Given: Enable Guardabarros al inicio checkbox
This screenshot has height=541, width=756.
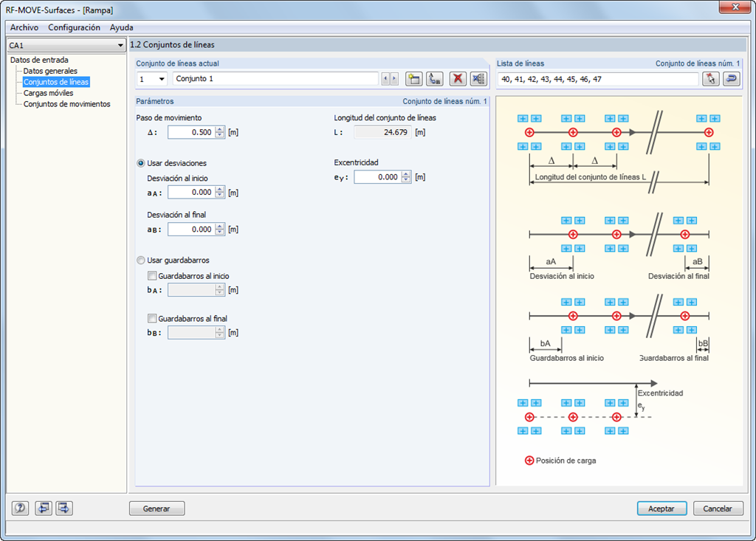Looking at the screenshot, I should click(152, 276).
